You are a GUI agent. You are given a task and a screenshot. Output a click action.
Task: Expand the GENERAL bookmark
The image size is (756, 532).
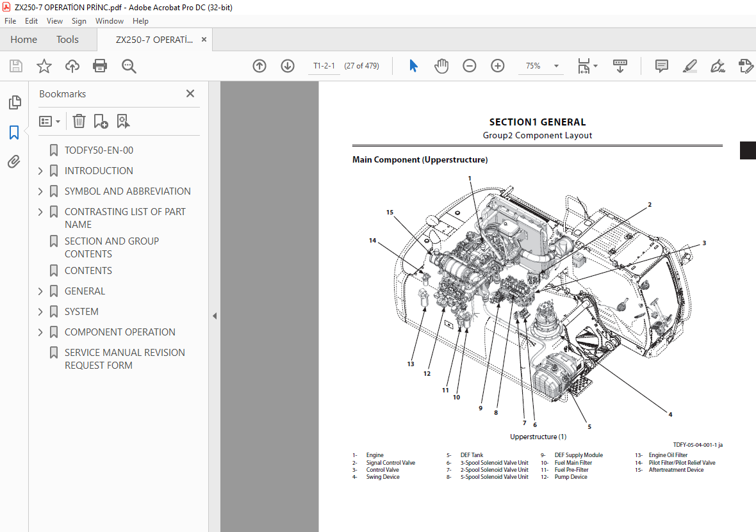click(x=40, y=291)
